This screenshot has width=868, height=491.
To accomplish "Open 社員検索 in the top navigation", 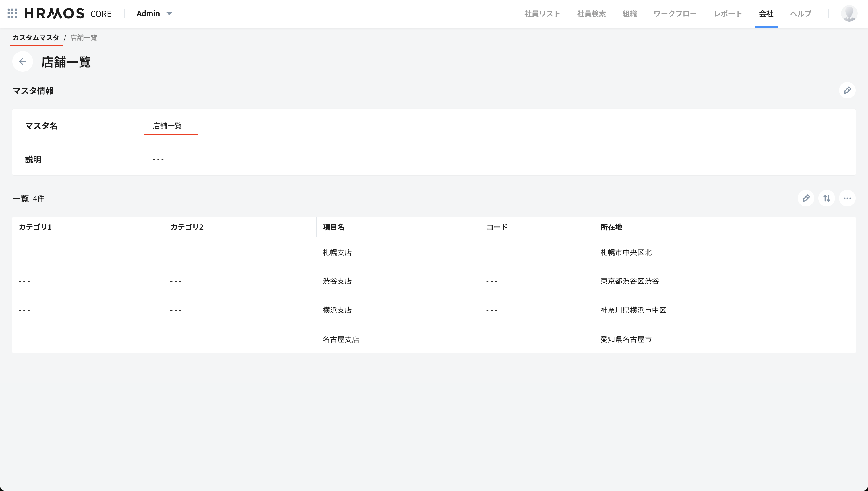I will point(591,13).
